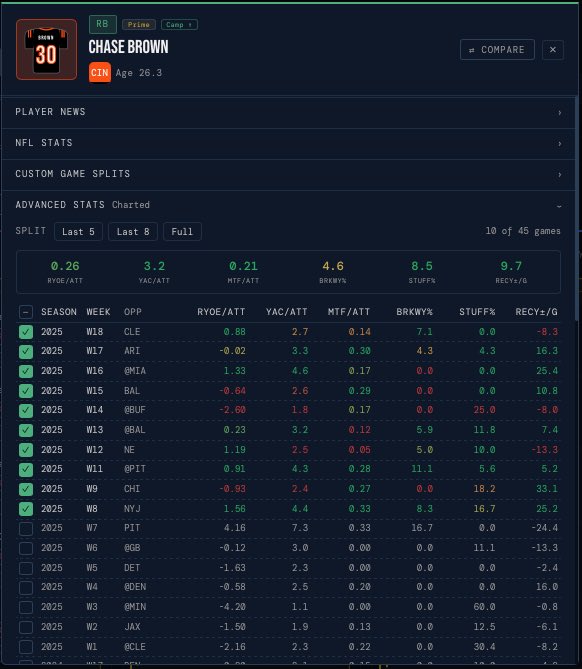This screenshot has width=582, height=669.
Task: Check the W1 @CLE game row
Action: click(x=26, y=646)
